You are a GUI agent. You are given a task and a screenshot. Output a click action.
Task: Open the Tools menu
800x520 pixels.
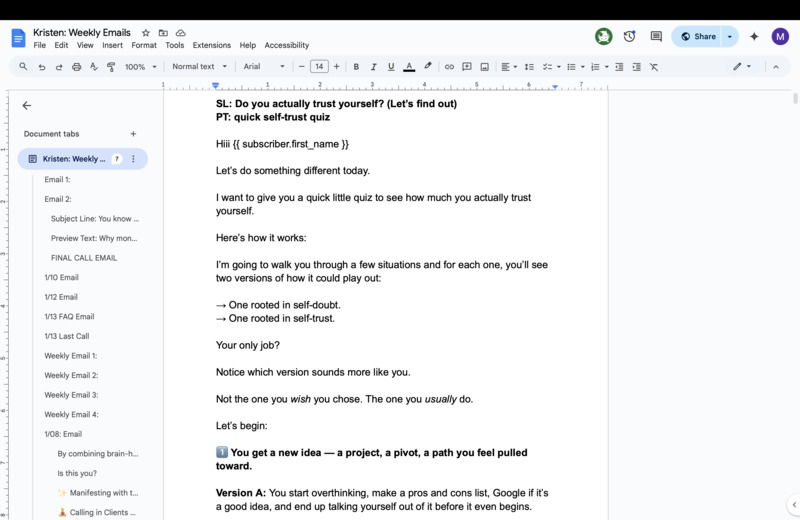pos(174,45)
